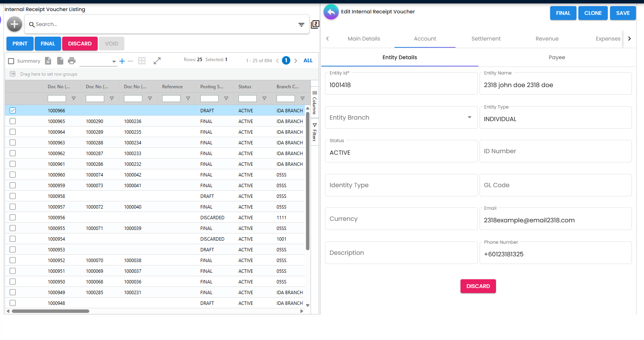Open the Status column filter funnel
The height and width of the screenshot is (340, 644).
(x=264, y=99)
